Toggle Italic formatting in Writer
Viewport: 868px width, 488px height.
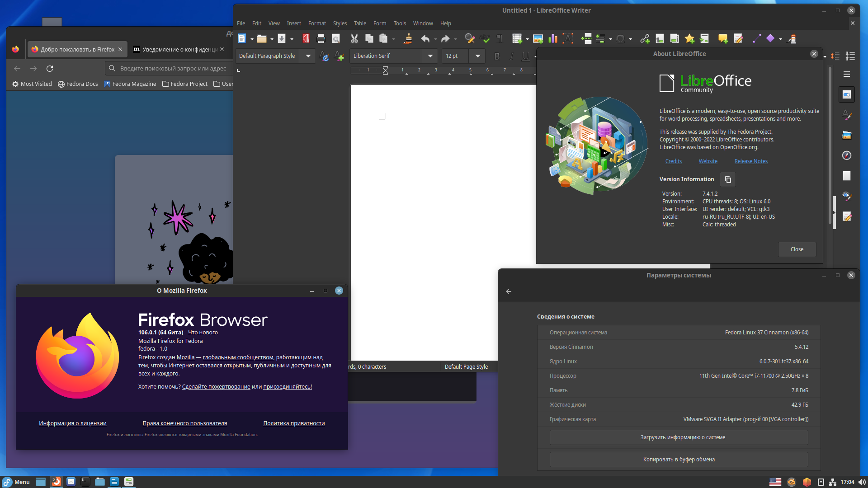click(511, 56)
